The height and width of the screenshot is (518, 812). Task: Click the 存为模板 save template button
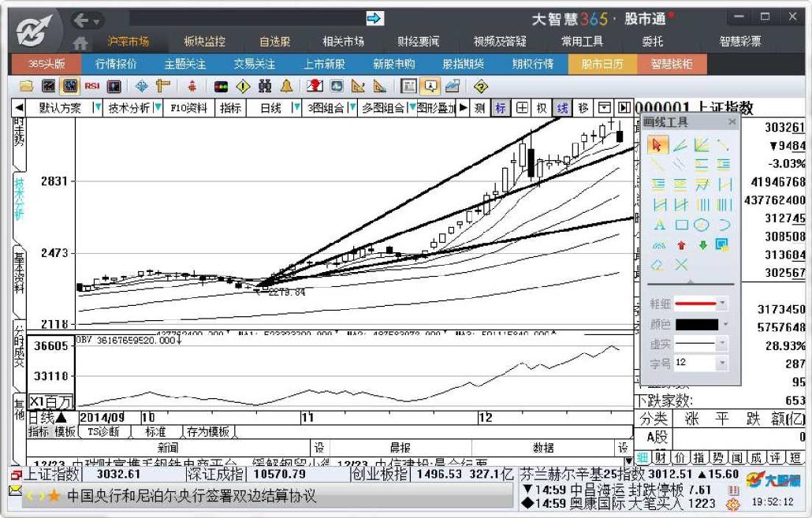[208, 431]
